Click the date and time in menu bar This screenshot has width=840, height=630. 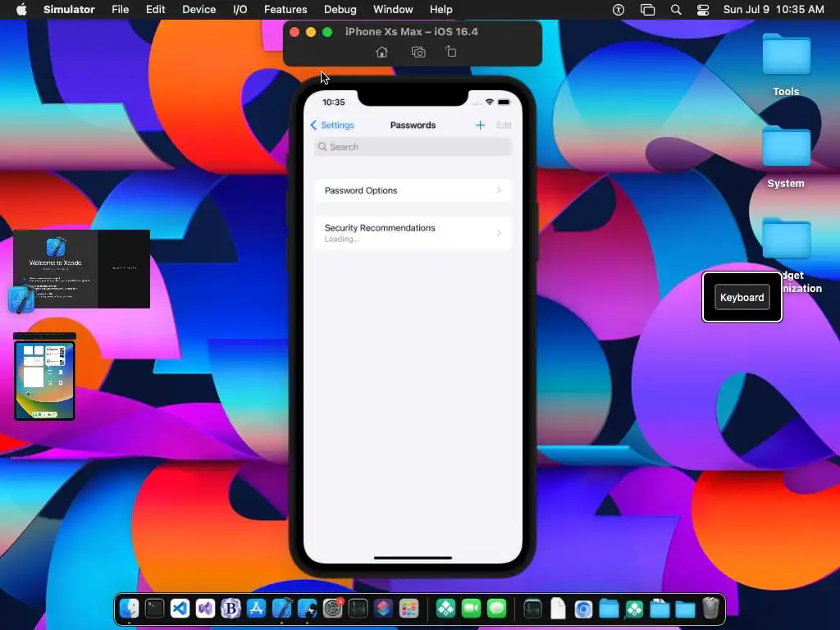tap(774, 9)
